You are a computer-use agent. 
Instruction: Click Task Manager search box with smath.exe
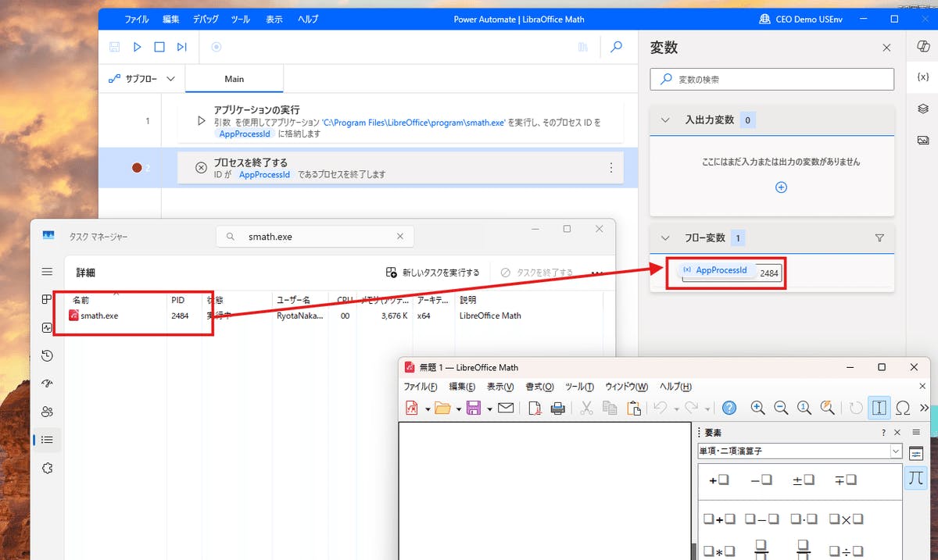coord(315,236)
